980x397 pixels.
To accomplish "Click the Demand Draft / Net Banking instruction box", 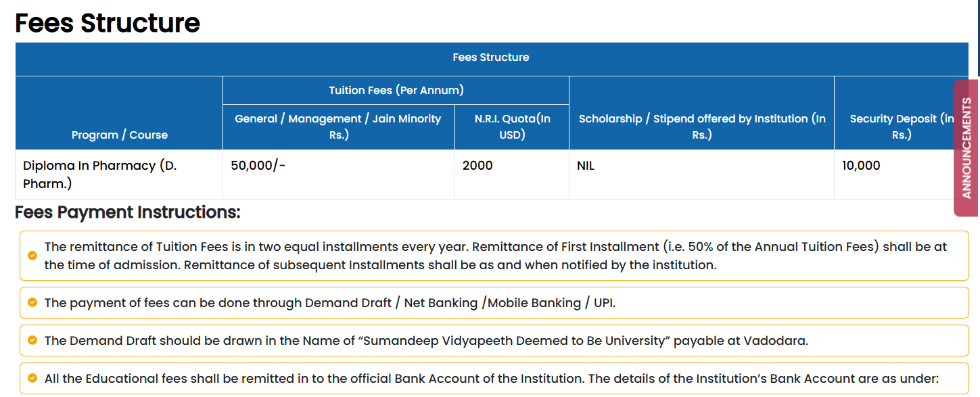I will coord(494,303).
